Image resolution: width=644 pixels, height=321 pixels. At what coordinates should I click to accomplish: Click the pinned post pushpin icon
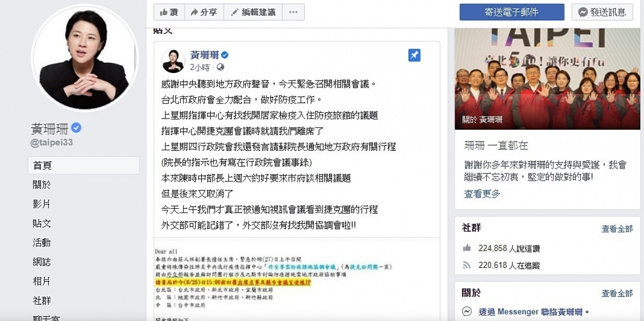point(414,55)
